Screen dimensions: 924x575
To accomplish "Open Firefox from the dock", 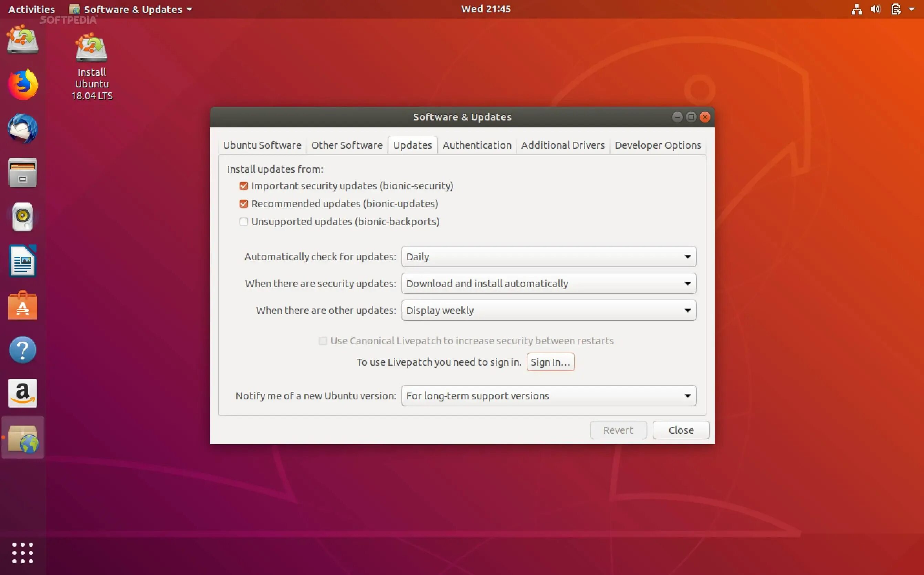I will pos(23,84).
